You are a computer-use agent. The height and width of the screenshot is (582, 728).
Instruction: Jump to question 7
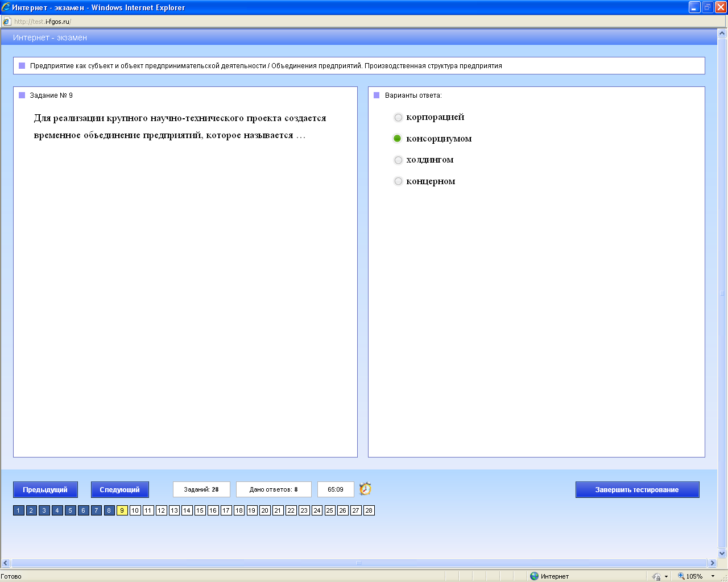(x=96, y=510)
